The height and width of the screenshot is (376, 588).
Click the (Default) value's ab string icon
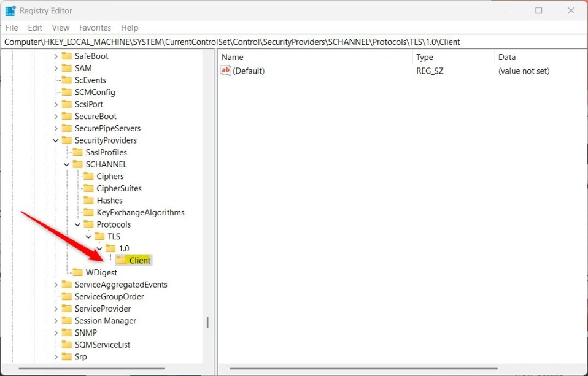coord(226,71)
